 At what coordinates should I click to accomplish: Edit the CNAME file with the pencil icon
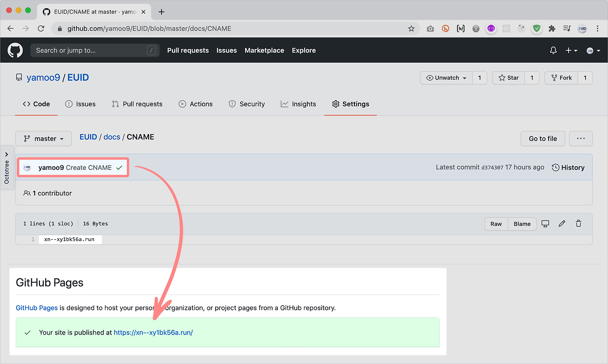[562, 224]
